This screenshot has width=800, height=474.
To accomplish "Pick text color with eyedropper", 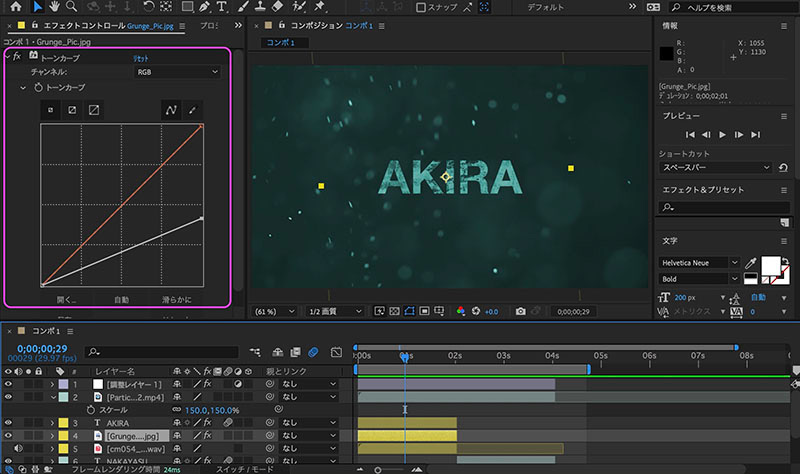I will (x=751, y=263).
